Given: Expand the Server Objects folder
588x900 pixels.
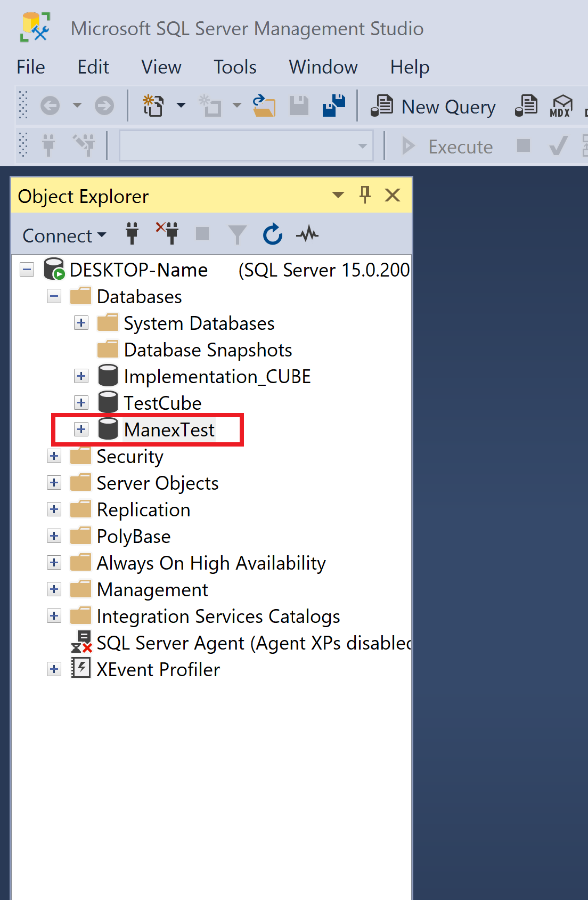Looking at the screenshot, I should coord(54,483).
